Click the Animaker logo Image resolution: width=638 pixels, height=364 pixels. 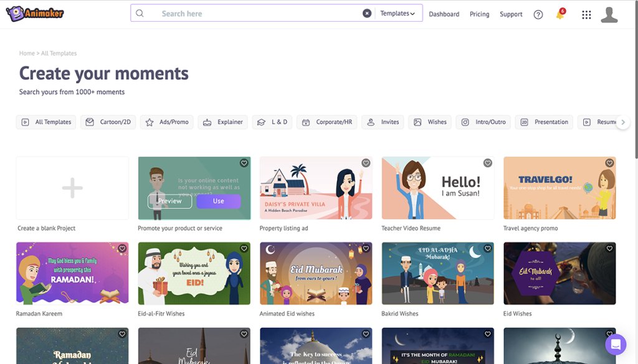35,14
